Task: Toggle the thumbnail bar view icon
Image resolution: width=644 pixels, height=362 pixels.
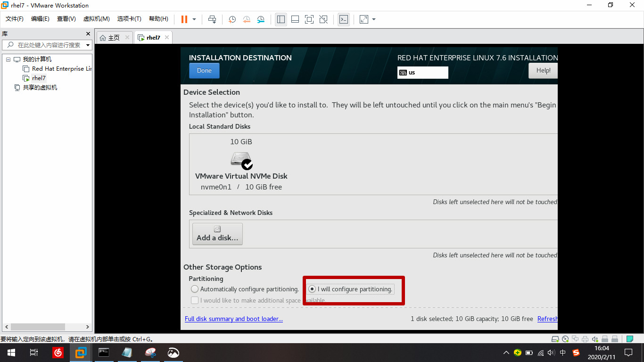Action: point(295,19)
